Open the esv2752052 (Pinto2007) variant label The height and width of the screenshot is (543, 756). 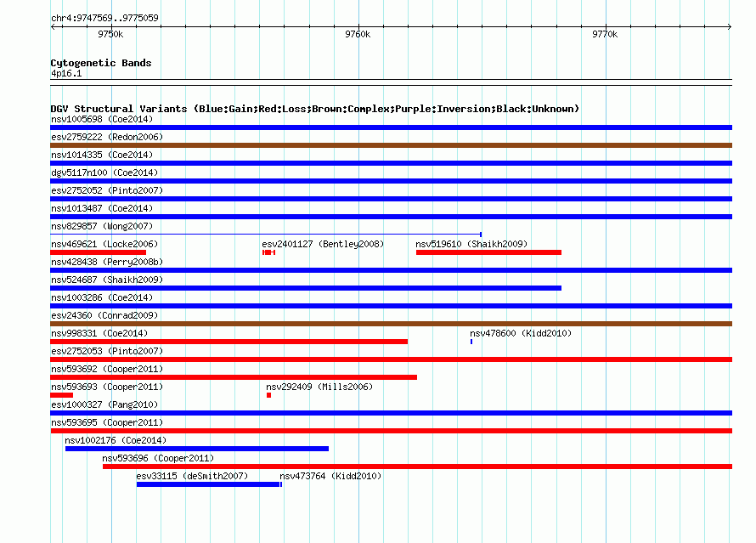(107, 190)
